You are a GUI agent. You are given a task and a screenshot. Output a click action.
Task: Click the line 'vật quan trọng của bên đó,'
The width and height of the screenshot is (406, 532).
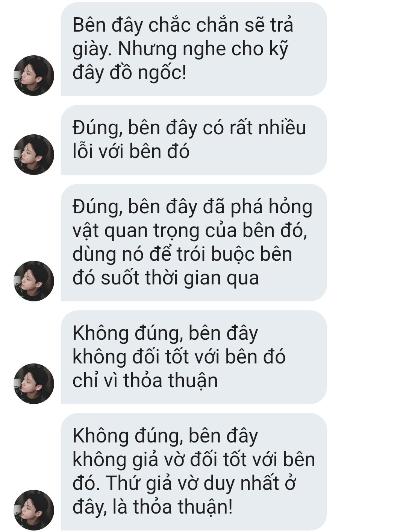click(x=190, y=231)
